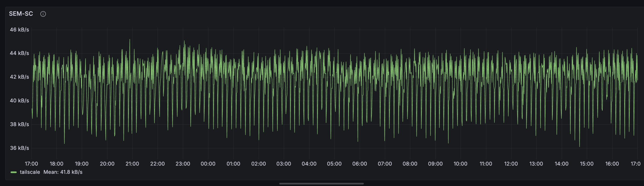Click the 14:00 time axis label
Viewport: 644px width, 186px height.
562,164
